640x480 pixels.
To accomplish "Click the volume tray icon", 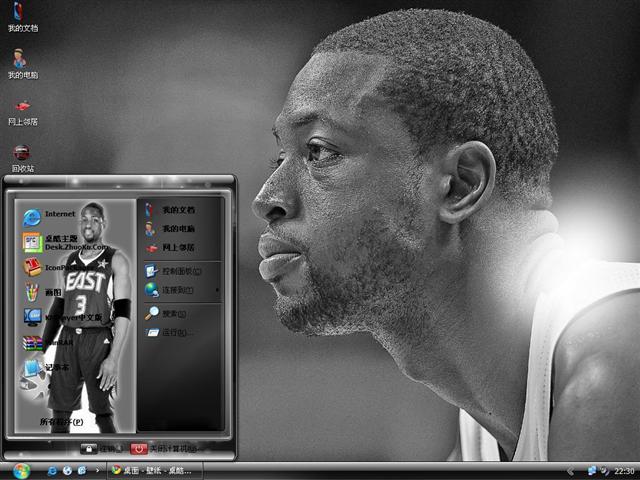I will click(x=604, y=471).
